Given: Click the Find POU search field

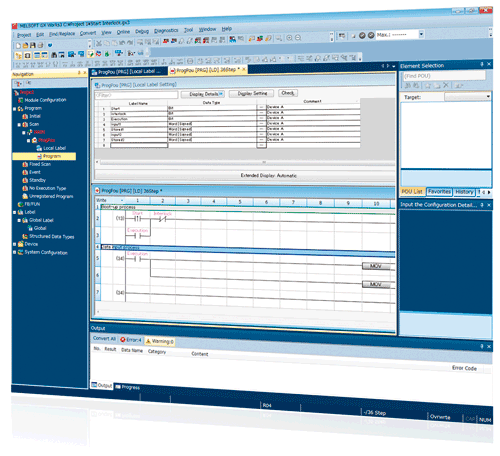Looking at the screenshot, I should 444,76.
